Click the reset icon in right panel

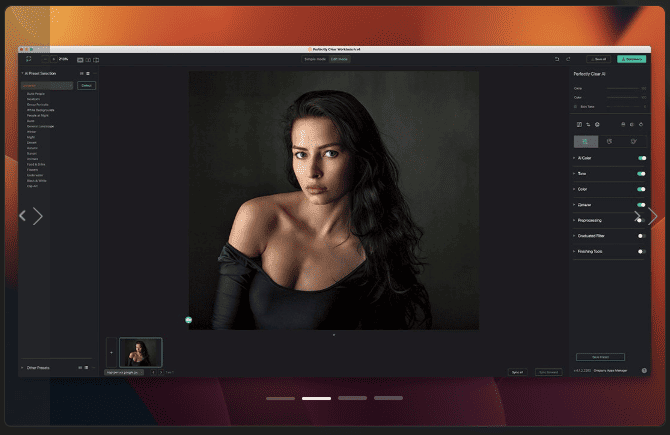[x=641, y=124]
